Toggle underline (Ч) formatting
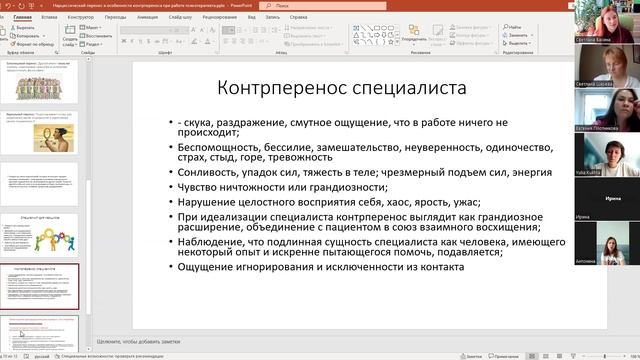Screen dimensions: 640x360 click(140, 41)
